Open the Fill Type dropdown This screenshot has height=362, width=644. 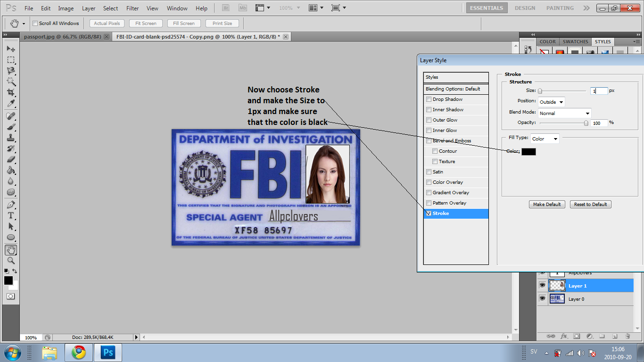pyautogui.click(x=545, y=139)
